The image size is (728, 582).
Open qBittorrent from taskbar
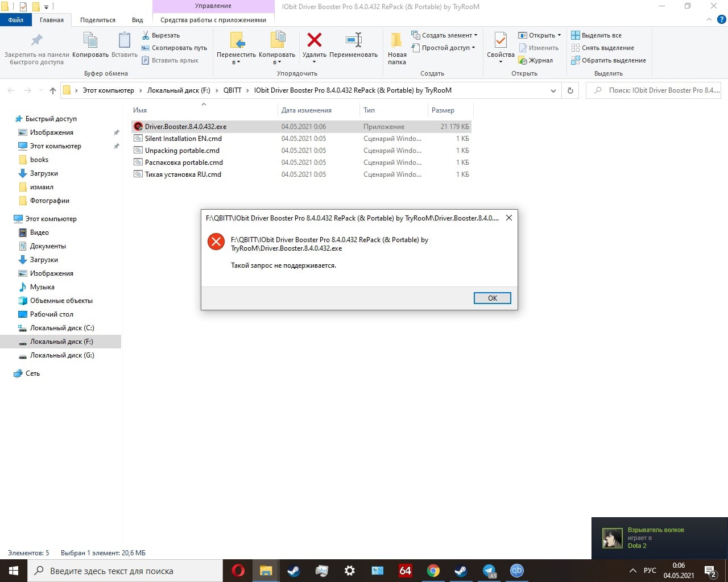point(517,571)
